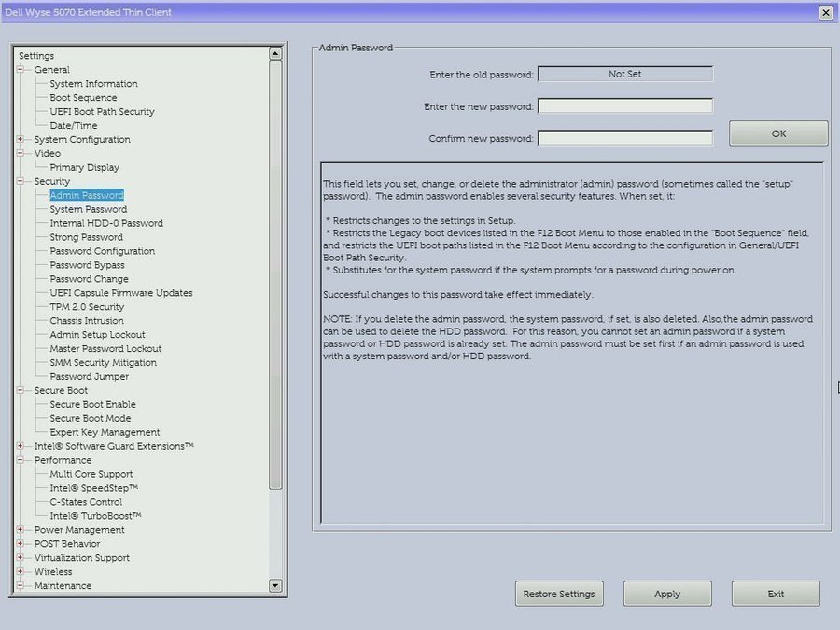The width and height of the screenshot is (840, 630).
Task: Collapse the General tree section
Action: (x=21, y=70)
